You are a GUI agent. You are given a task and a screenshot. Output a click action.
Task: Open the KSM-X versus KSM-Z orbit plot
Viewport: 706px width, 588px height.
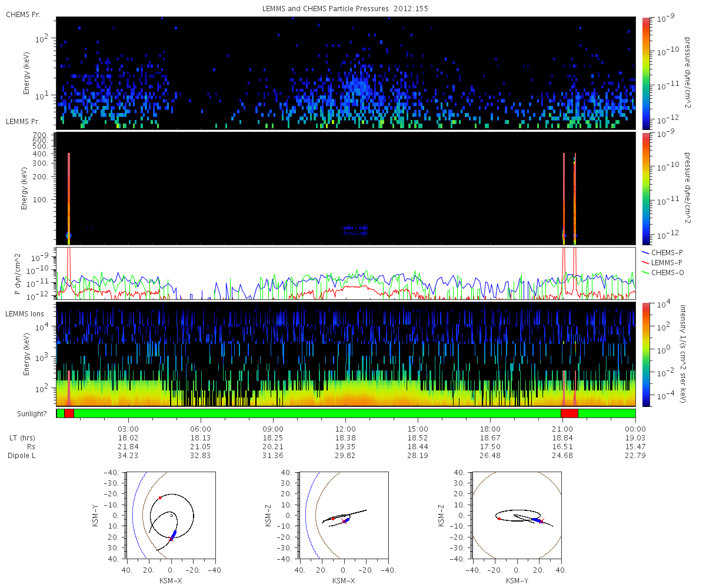click(344, 515)
